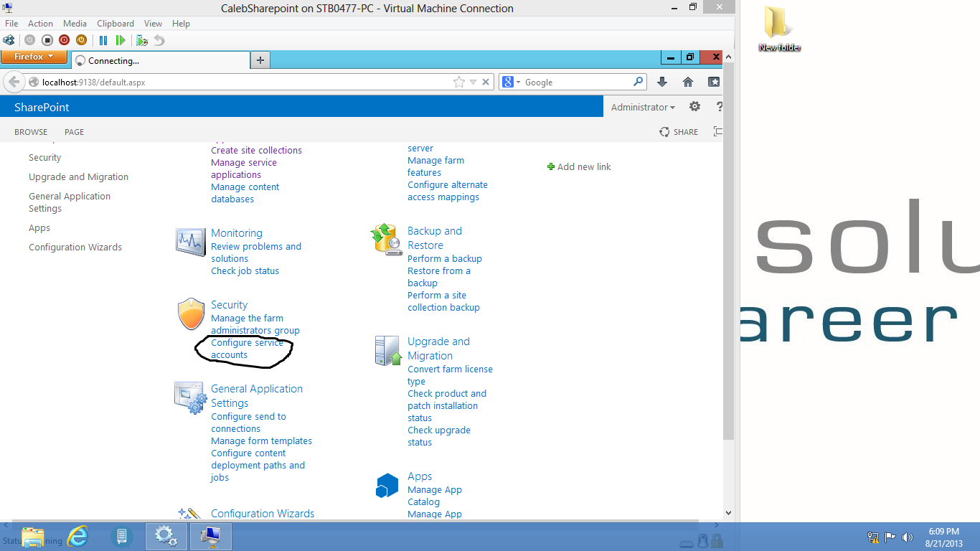This screenshot has height=551, width=980.
Task: Bookmark this page with the star icon
Action: tap(459, 82)
